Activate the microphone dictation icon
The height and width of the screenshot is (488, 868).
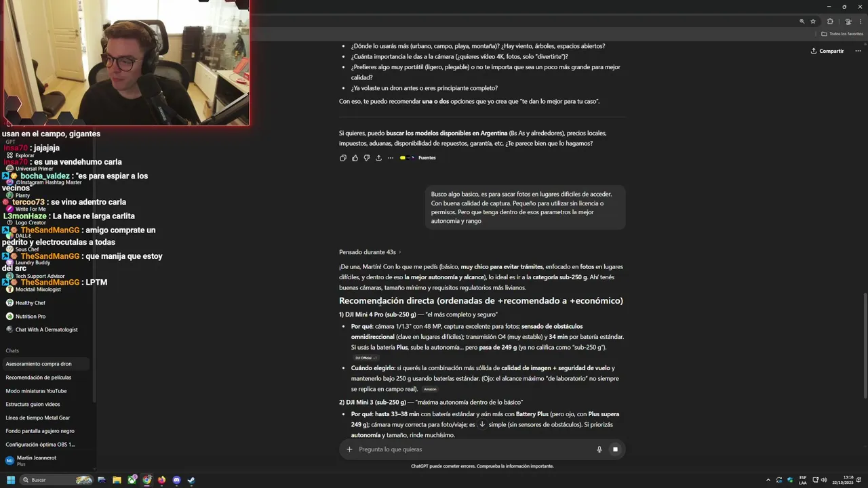[x=599, y=449]
